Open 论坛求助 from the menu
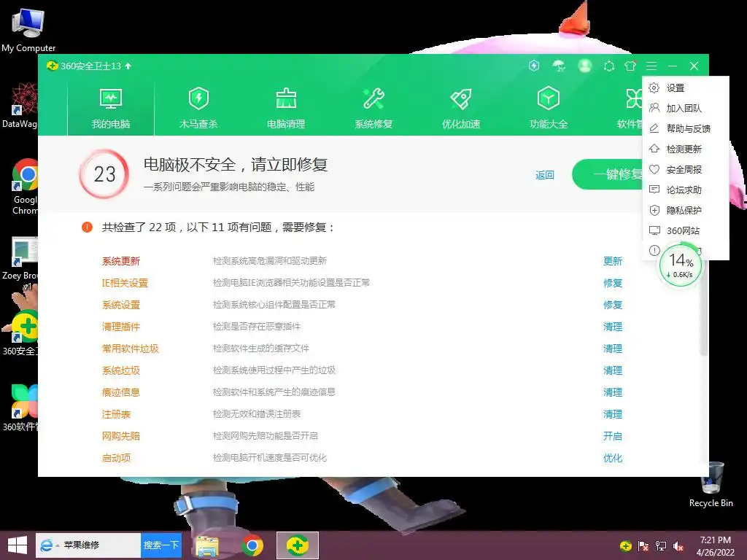 click(686, 190)
